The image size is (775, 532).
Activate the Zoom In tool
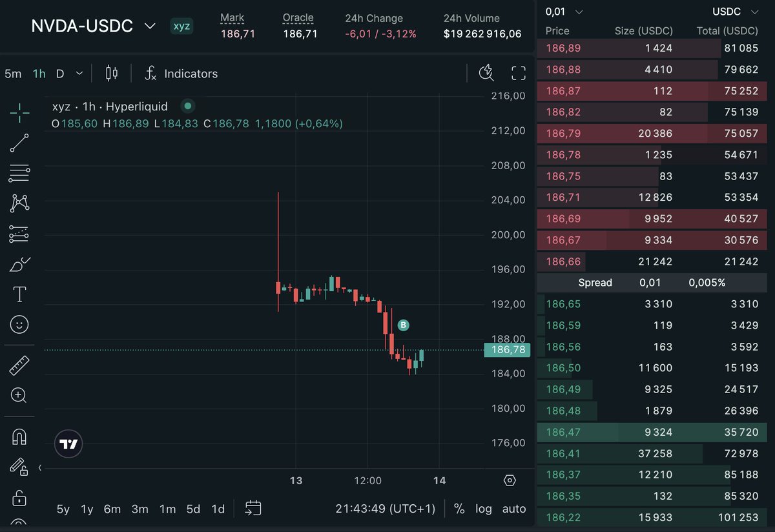[x=18, y=395]
